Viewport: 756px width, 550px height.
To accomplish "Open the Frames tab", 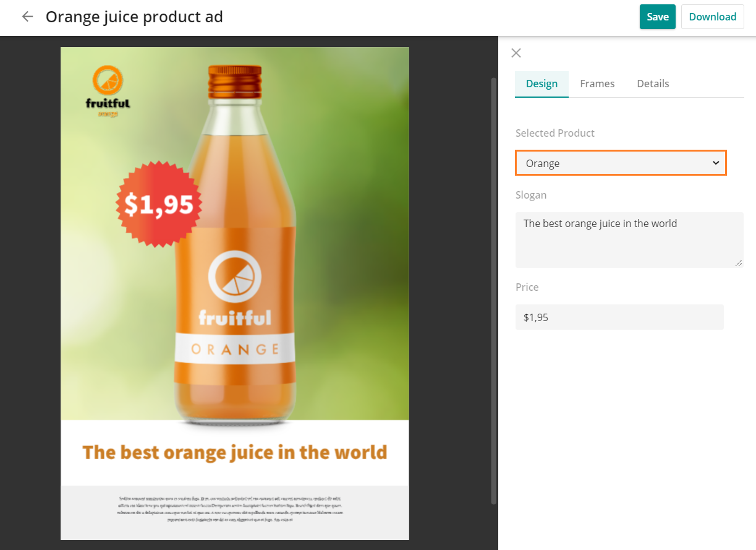I will 597,84.
